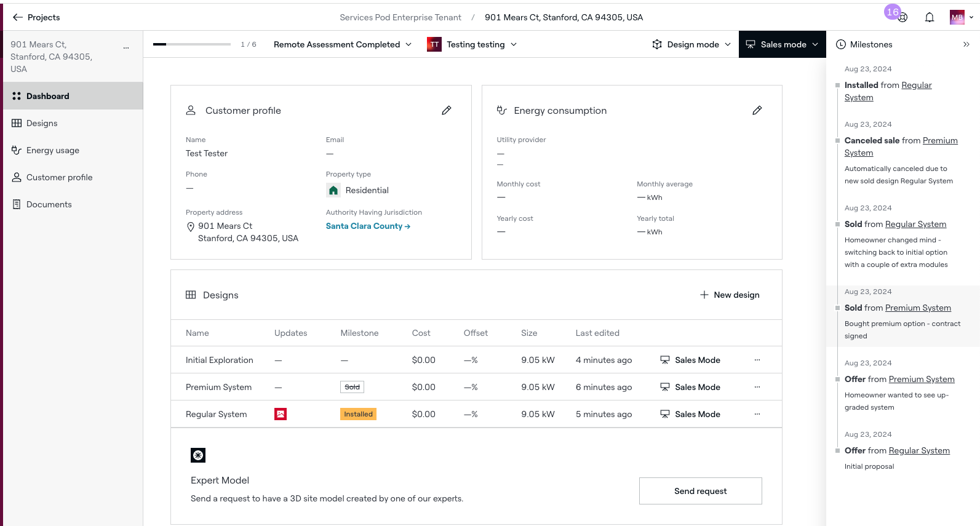Go to Designs in the sidebar
Viewport: 980px width, 526px height.
[x=42, y=123]
